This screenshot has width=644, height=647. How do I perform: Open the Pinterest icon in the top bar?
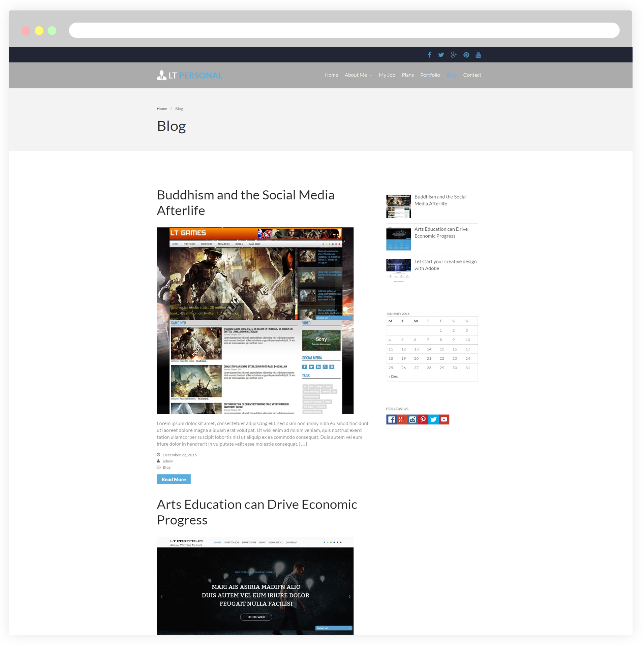(466, 55)
